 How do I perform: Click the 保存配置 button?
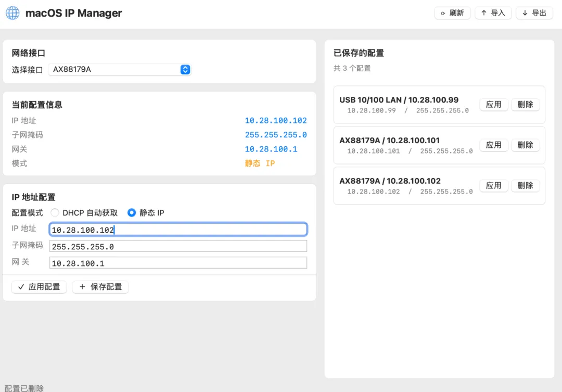pyautogui.click(x=100, y=287)
